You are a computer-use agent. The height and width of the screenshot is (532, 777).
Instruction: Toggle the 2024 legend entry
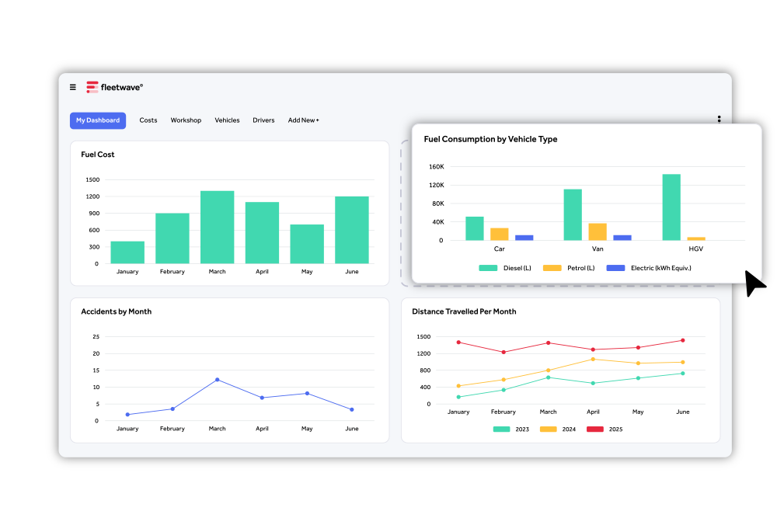[557, 429]
